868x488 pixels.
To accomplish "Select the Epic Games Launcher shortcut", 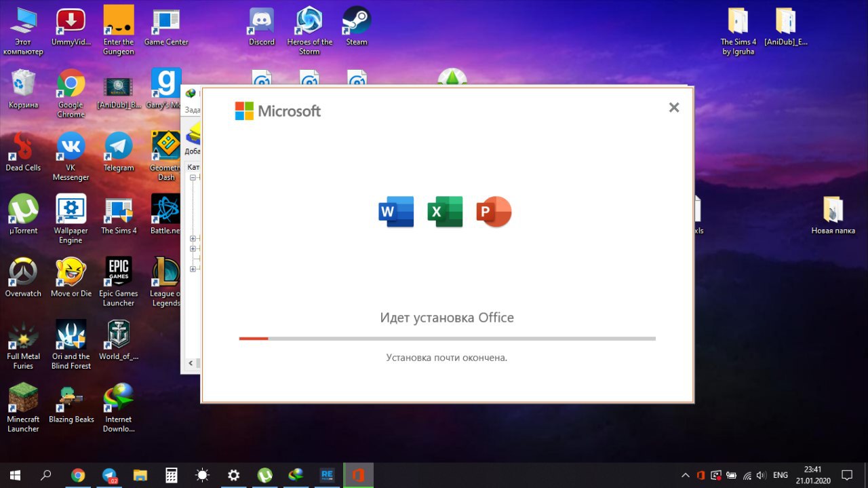I will pos(119,282).
